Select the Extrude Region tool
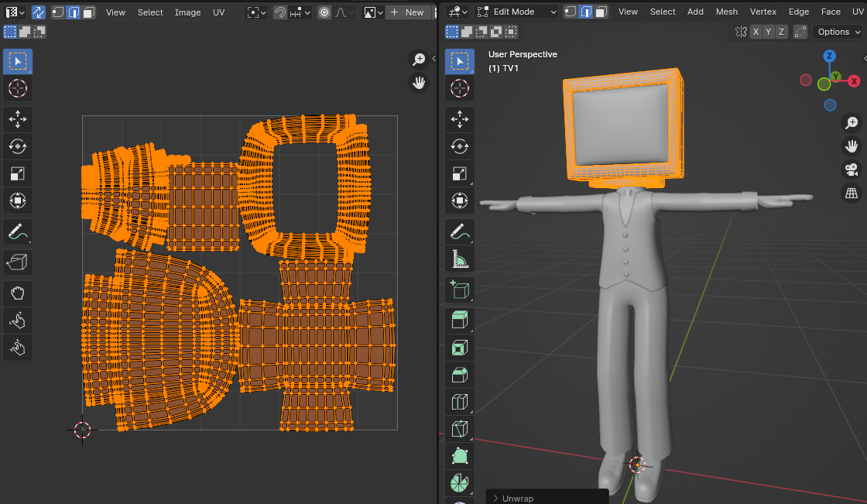The height and width of the screenshot is (504, 867). click(460, 321)
